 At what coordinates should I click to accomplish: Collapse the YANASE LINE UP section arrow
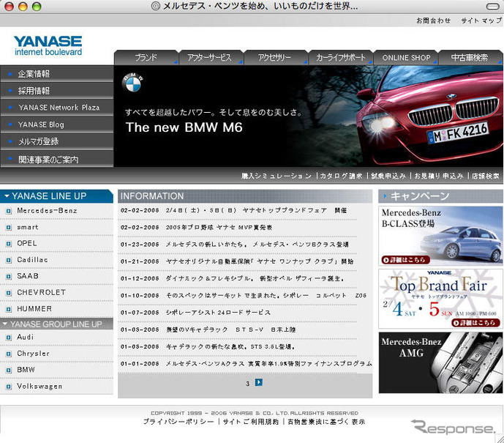pyautogui.click(x=7, y=196)
